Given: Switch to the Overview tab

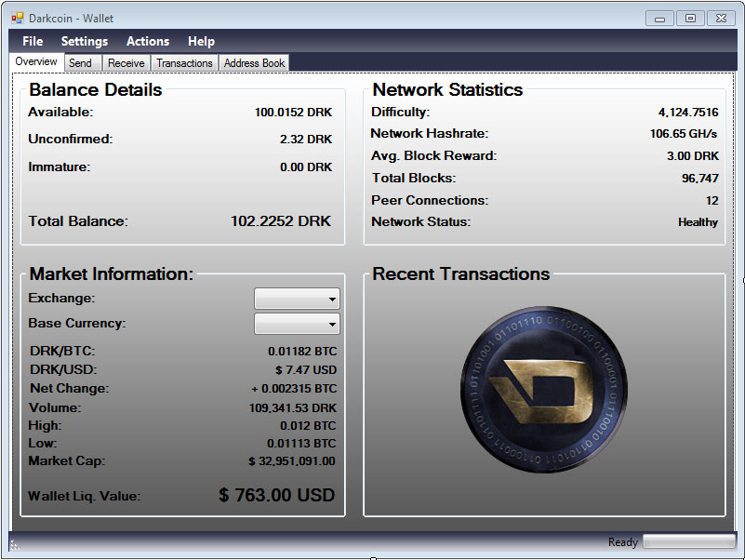Looking at the screenshot, I should 36,61.
